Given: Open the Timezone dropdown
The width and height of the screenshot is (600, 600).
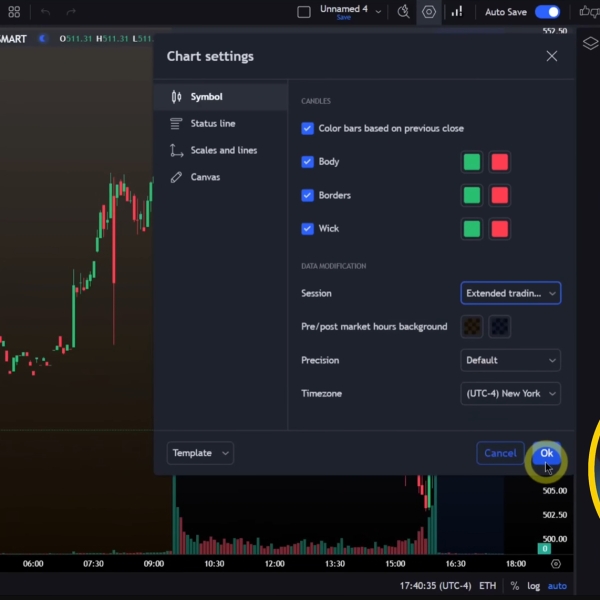Looking at the screenshot, I should (510, 393).
